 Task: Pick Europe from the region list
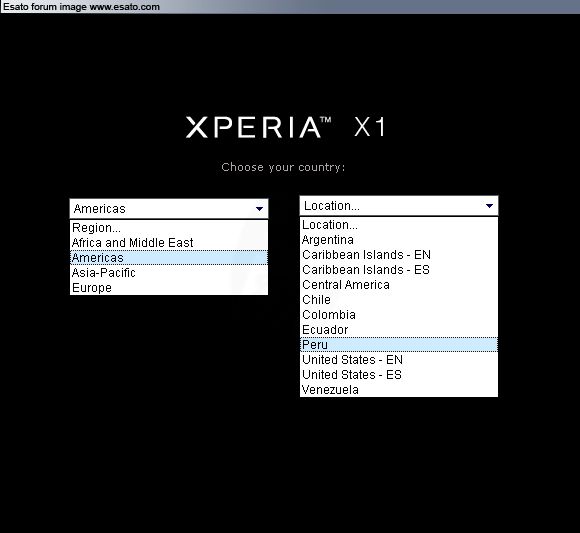[169, 288]
